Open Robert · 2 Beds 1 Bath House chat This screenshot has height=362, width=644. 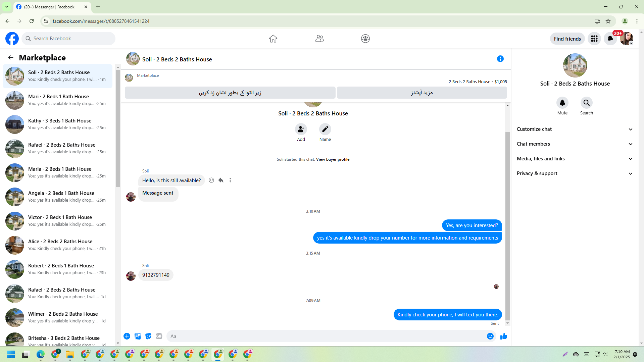58,269
